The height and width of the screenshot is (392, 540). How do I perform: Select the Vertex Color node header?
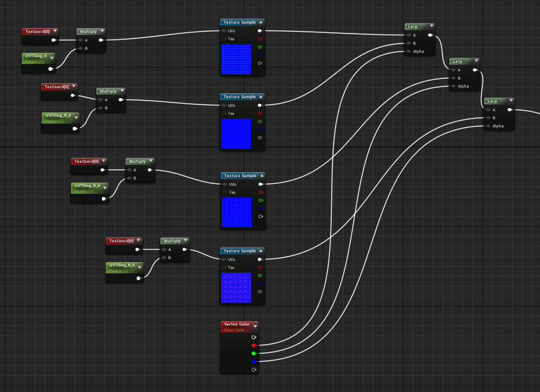[x=239, y=327]
